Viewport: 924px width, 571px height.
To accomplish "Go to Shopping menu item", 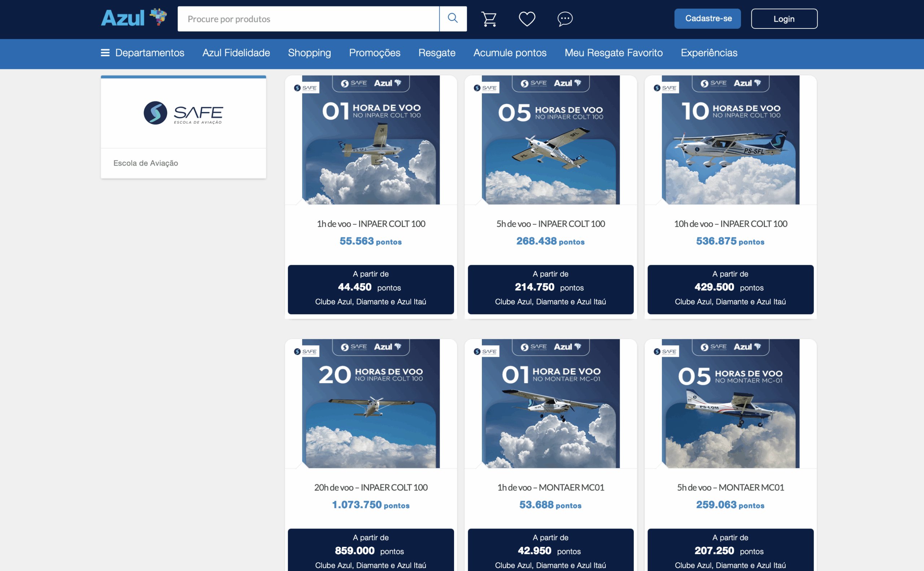I will pos(310,53).
